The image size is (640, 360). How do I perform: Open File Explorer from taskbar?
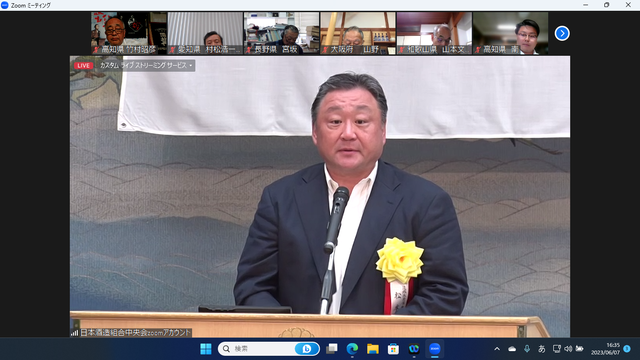(x=373, y=349)
